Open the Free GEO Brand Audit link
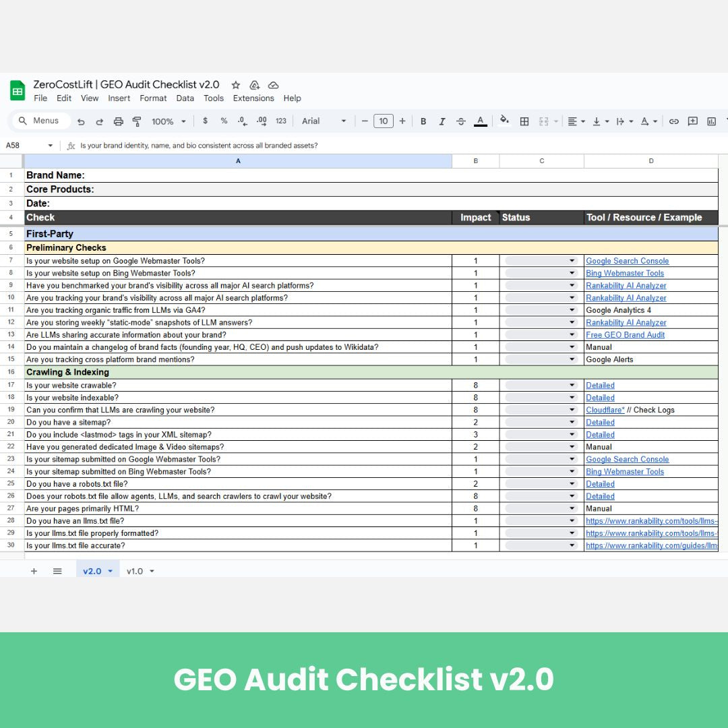Viewport: 728px width, 728px height. click(x=625, y=335)
